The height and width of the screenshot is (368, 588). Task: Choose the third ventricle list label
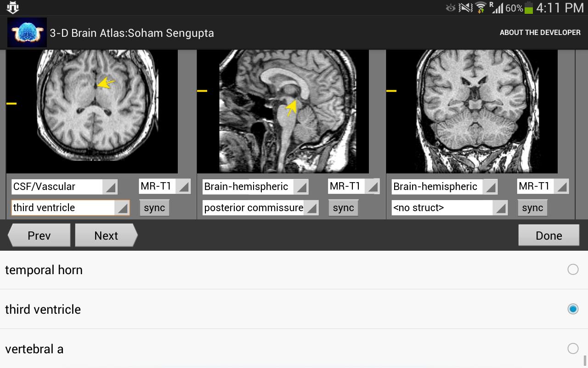43,310
